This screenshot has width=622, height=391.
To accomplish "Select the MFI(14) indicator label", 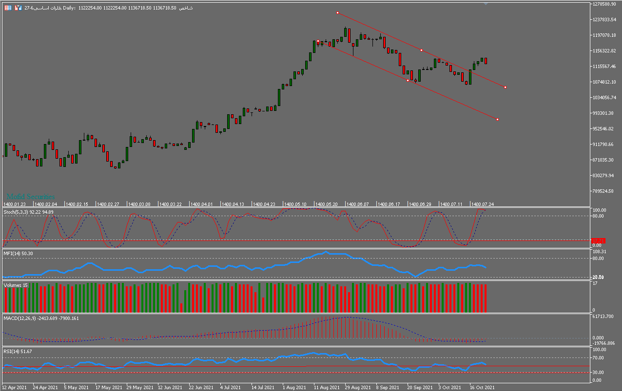I will [19, 253].
